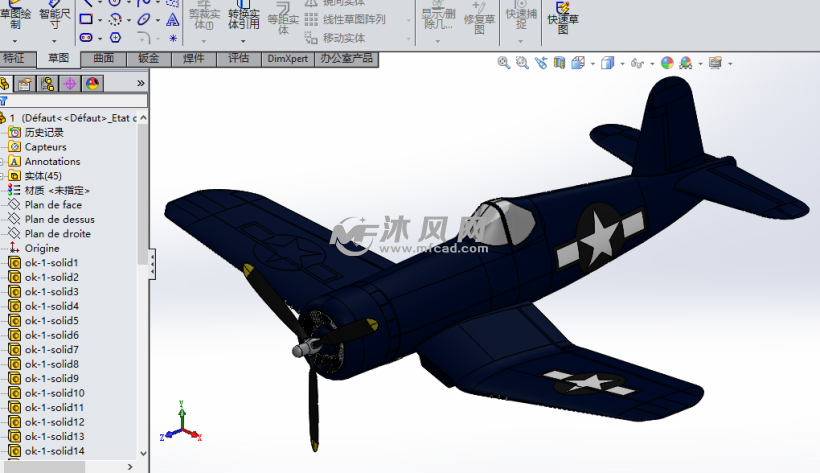Open the DimXpert tab
The width and height of the screenshot is (820, 473).
point(288,59)
